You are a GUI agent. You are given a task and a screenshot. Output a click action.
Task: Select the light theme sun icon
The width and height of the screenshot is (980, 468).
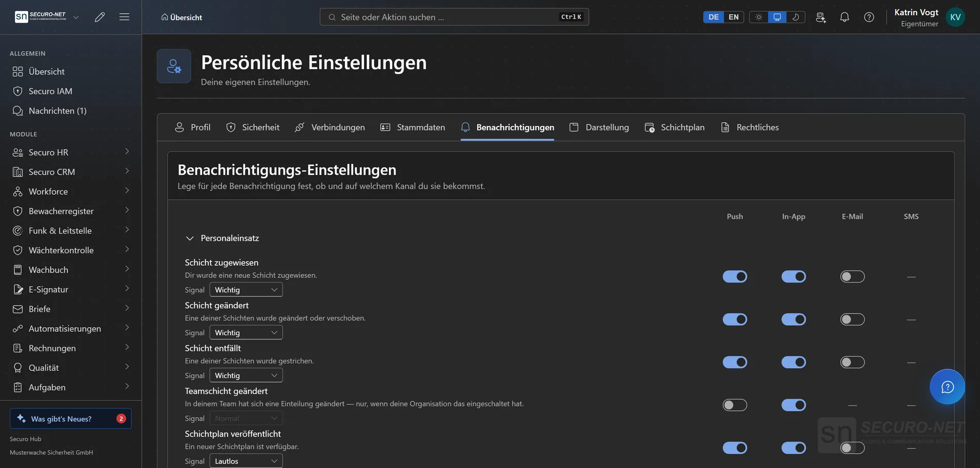coord(759,17)
